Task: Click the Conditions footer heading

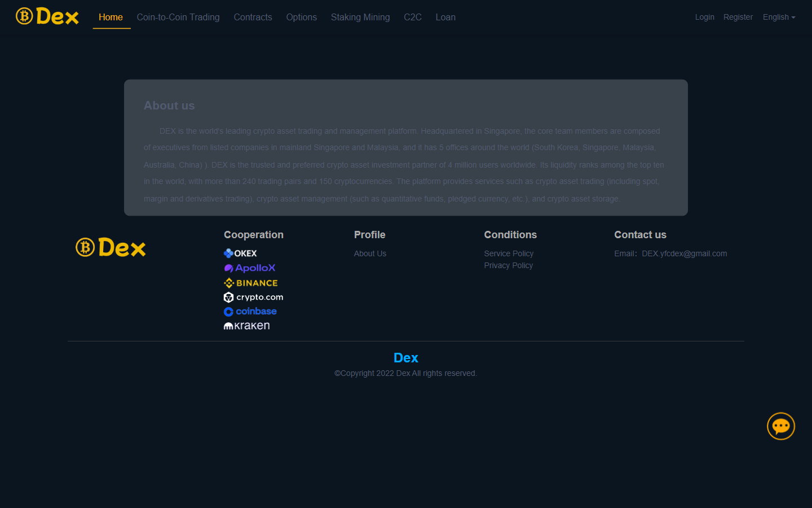Action: 510,235
